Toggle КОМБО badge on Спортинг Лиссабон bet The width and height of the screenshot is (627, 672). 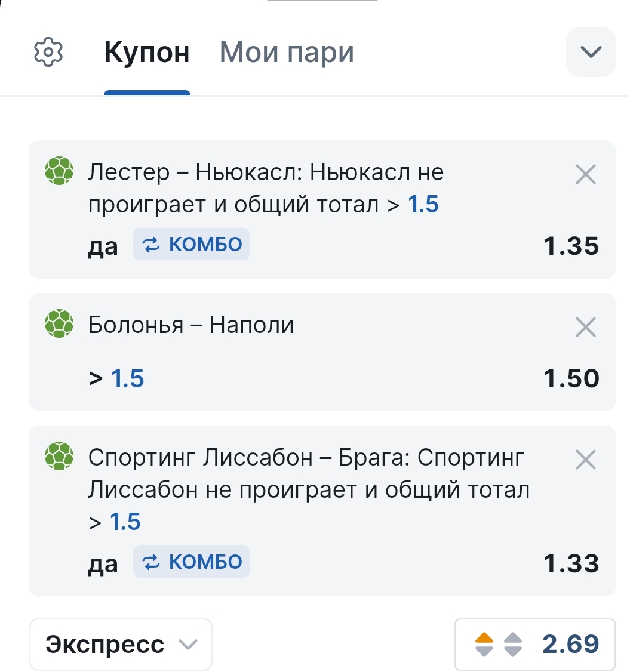192,562
